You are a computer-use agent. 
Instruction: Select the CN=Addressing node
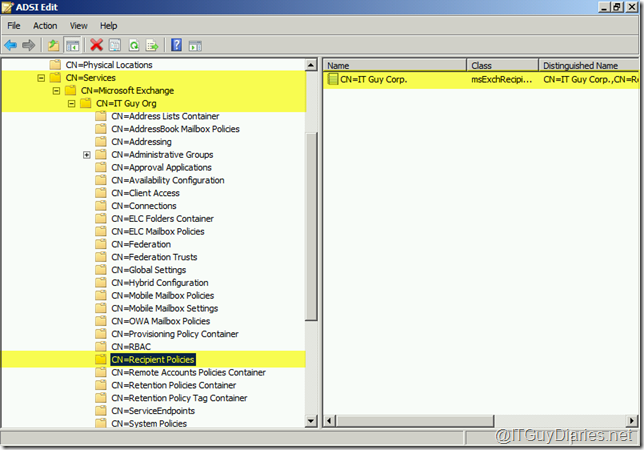tap(141, 142)
